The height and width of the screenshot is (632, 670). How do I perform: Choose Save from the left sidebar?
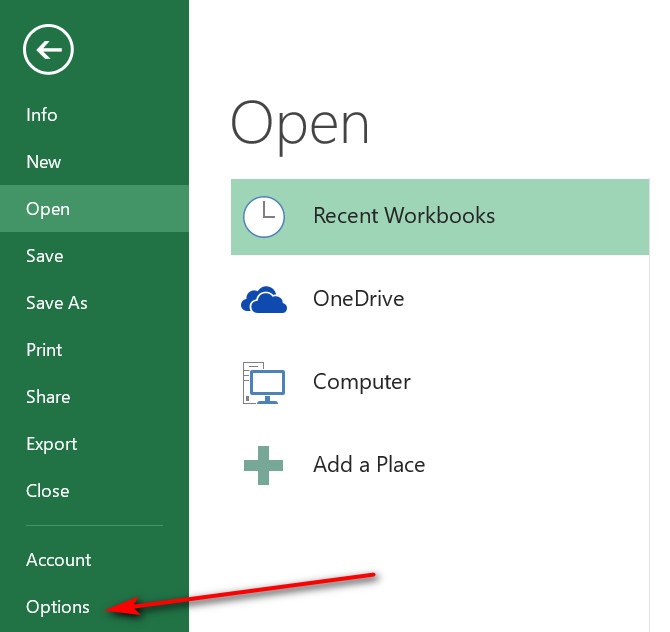pos(45,256)
